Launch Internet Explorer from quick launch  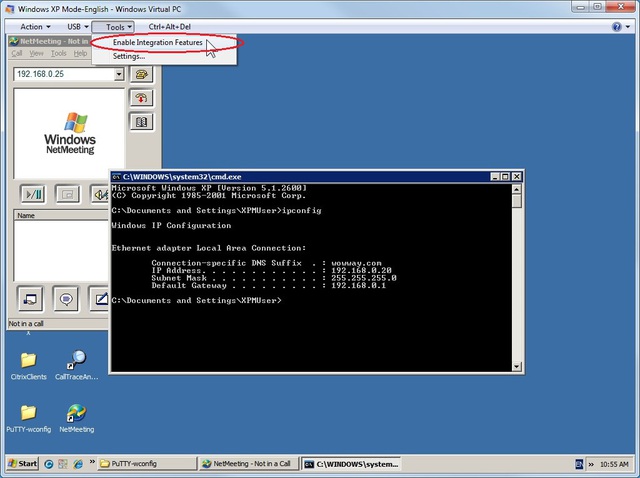pos(78,464)
